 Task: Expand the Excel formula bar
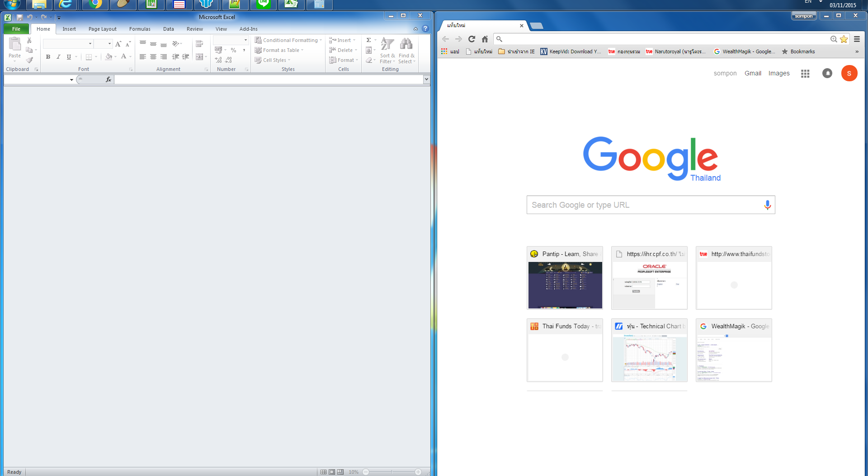tap(426, 79)
